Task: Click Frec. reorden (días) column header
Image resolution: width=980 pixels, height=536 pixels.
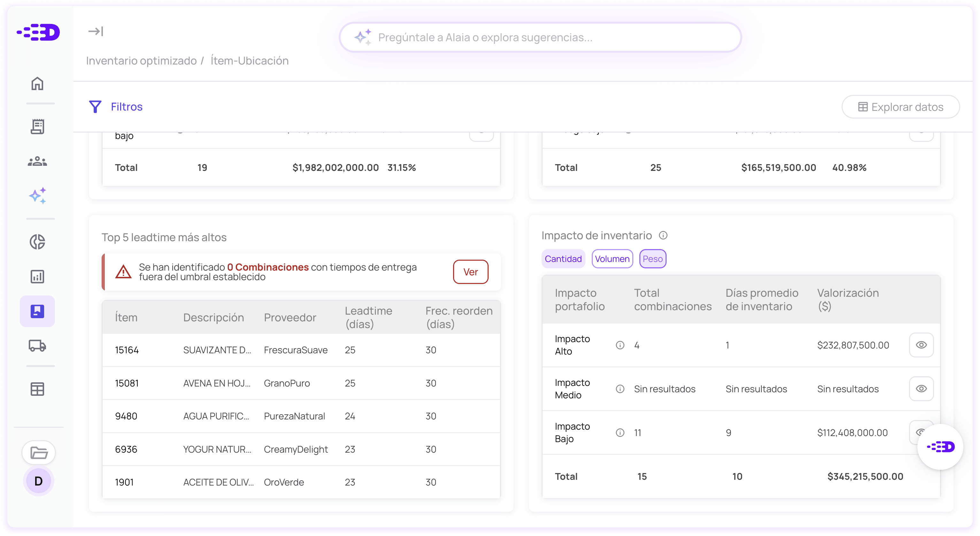Action: [x=459, y=318]
